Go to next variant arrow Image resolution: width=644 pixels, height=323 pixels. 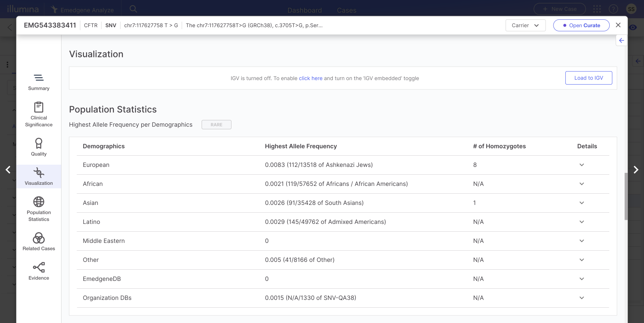[x=636, y=170]
